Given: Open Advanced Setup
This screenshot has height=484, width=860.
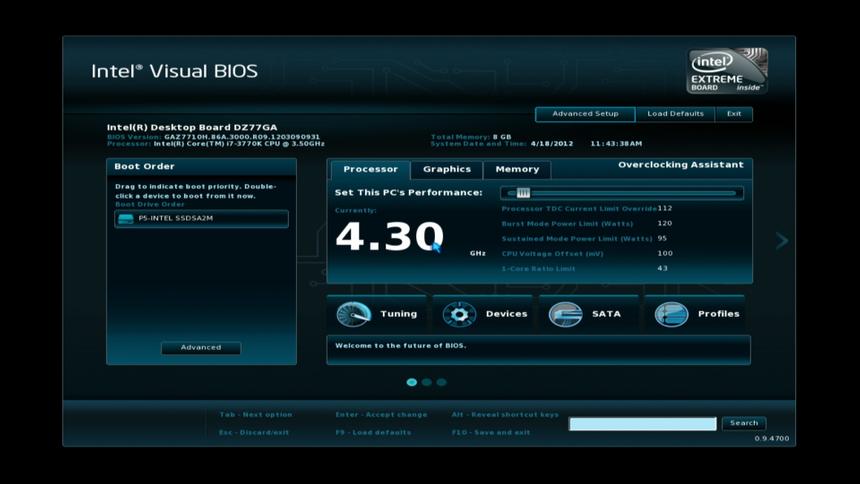Looking at the screenshot, I should tap(585, 114).
